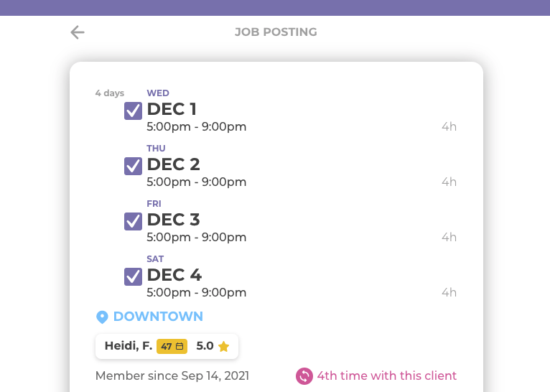Click the yellow star rating icon
The width and height of the screenshot is (550, 392).
223,347
